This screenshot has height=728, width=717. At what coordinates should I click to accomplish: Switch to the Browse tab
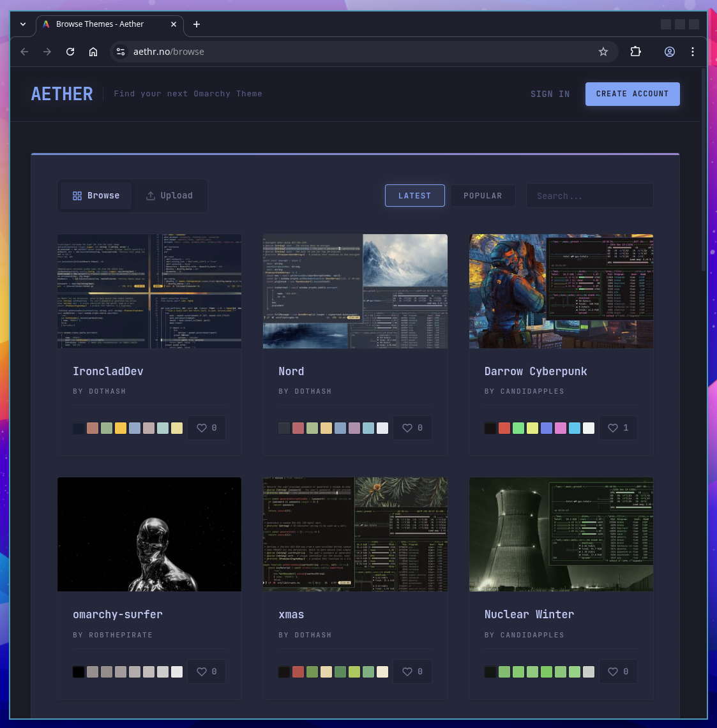click(96, 195)
